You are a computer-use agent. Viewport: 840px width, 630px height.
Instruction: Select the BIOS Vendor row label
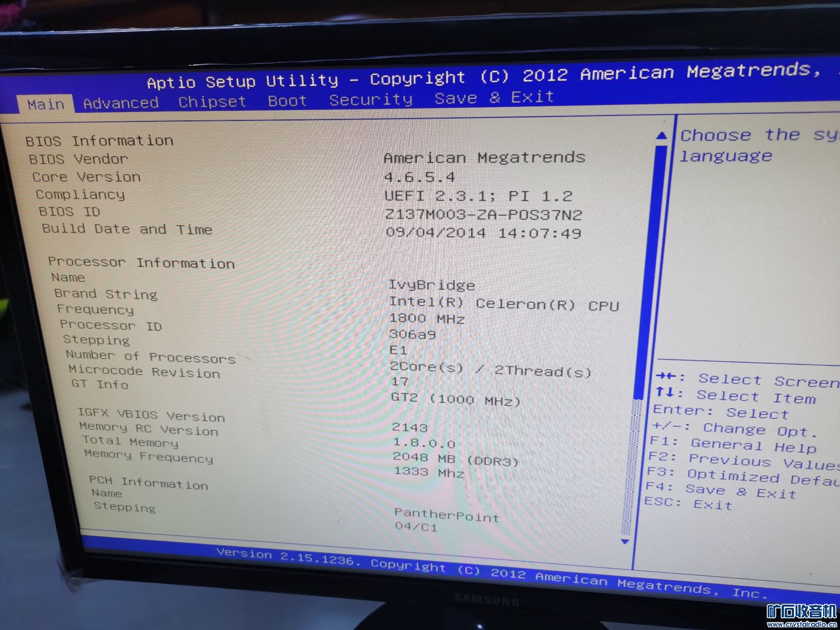click(78, 159)
